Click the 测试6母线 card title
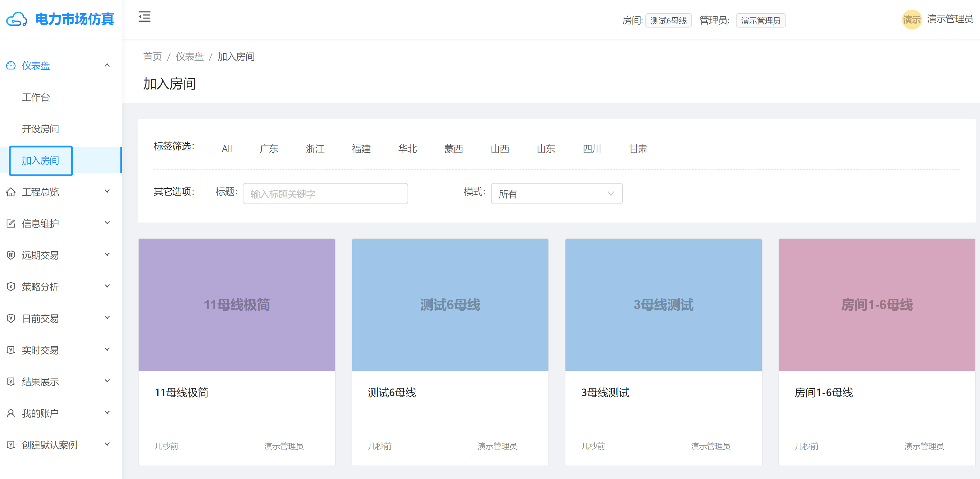Screen dimensions: 980x479 click(392, 393)
